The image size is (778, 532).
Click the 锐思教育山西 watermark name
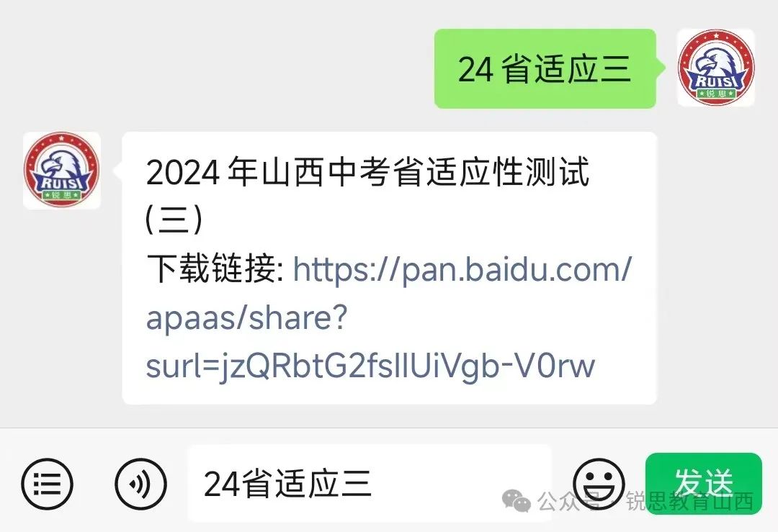pyautogui.click(x=689, y=502)
